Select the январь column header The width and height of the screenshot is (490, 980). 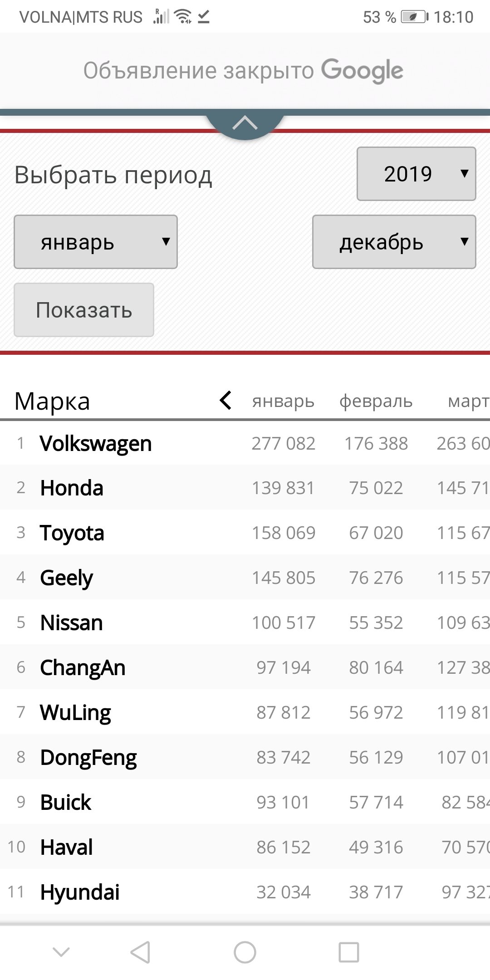coord(283,401)
